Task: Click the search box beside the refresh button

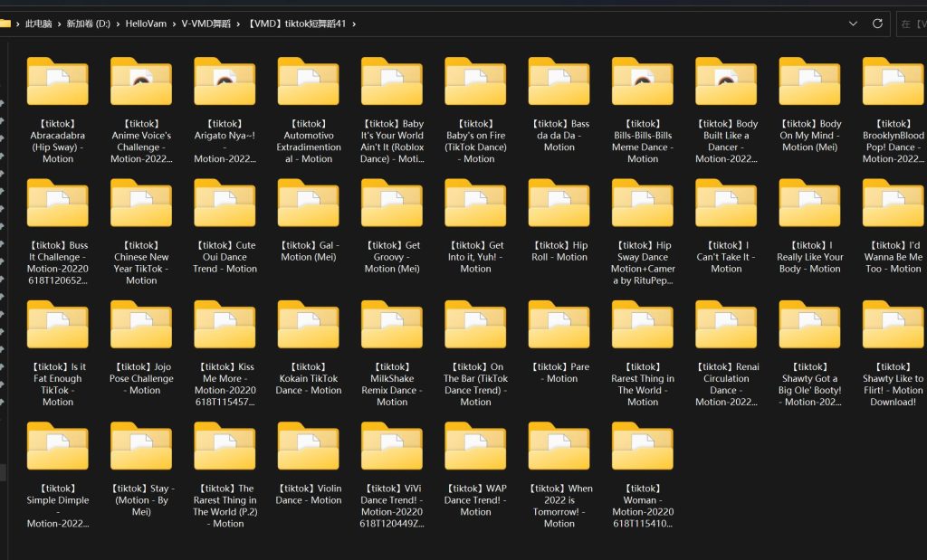Action: click(911, 24)
